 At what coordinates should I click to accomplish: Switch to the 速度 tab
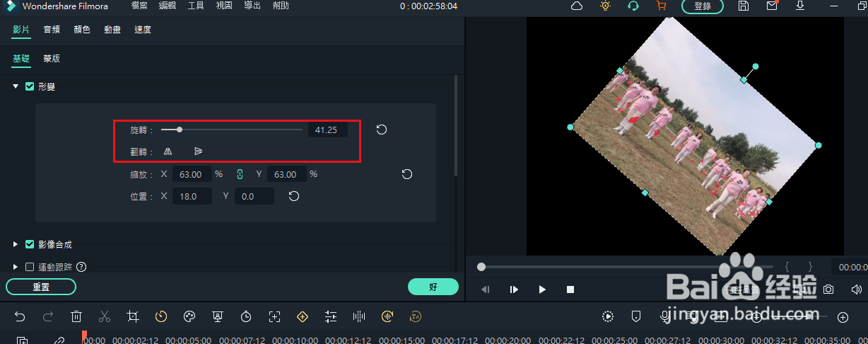(143, 30)
